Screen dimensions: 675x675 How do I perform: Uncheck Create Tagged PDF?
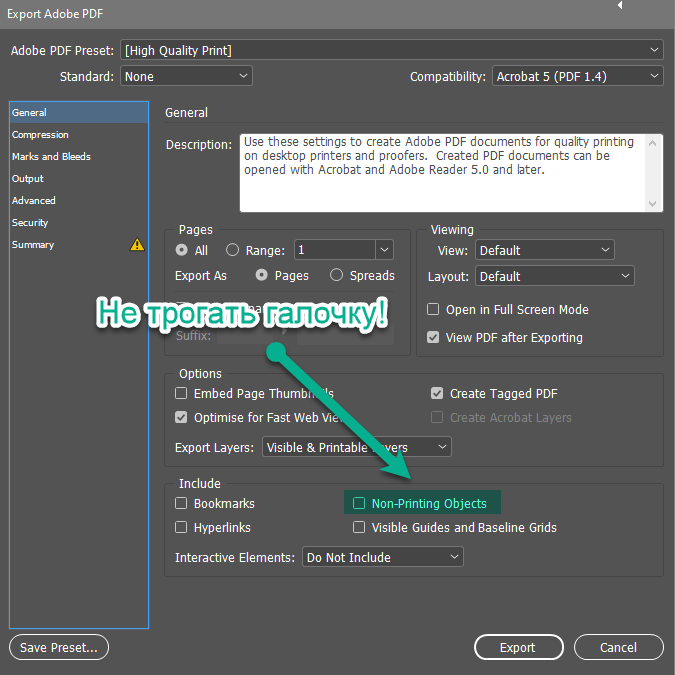[x=437, y=393]
